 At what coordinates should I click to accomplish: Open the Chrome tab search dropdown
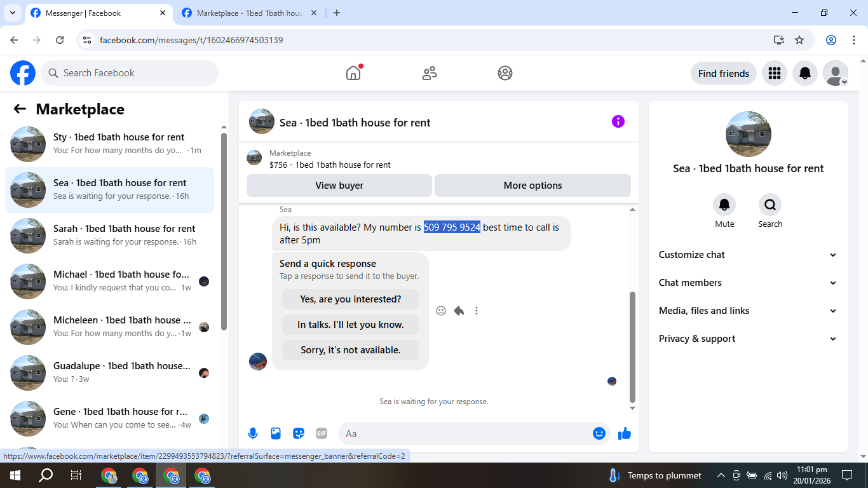[12, 13]
